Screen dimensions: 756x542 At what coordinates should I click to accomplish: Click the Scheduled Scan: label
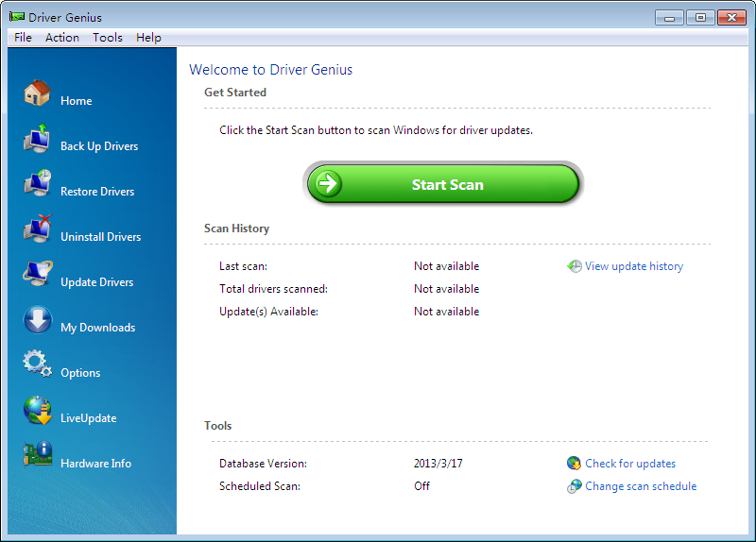click(259, 485)
